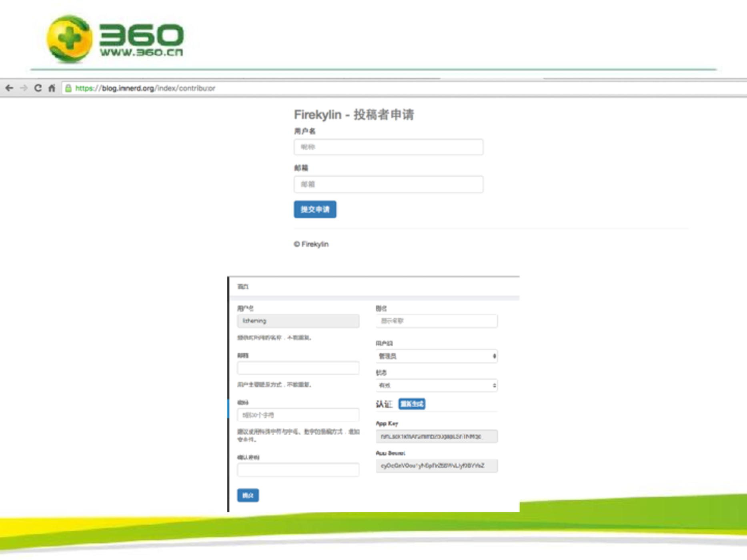Click the 邮箱 input on the application form
Viewport: 747px width, 560px height.
click(x=388, y=184)
